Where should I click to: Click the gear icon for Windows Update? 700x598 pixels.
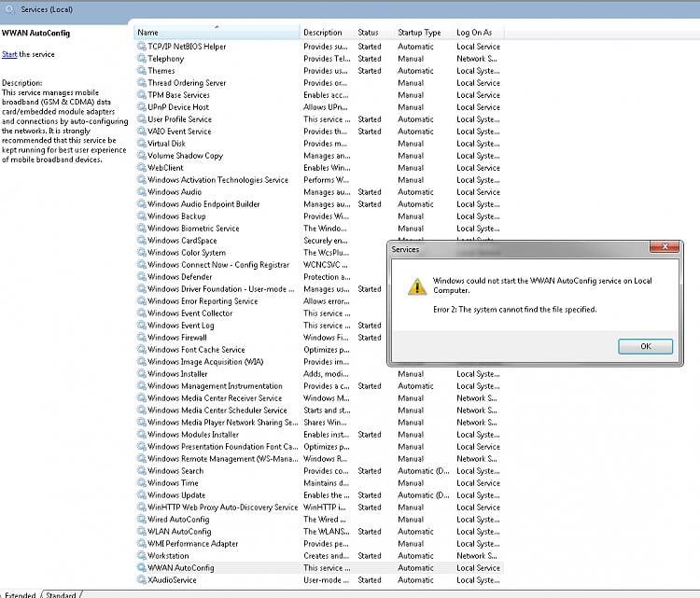tap(142, 494)
